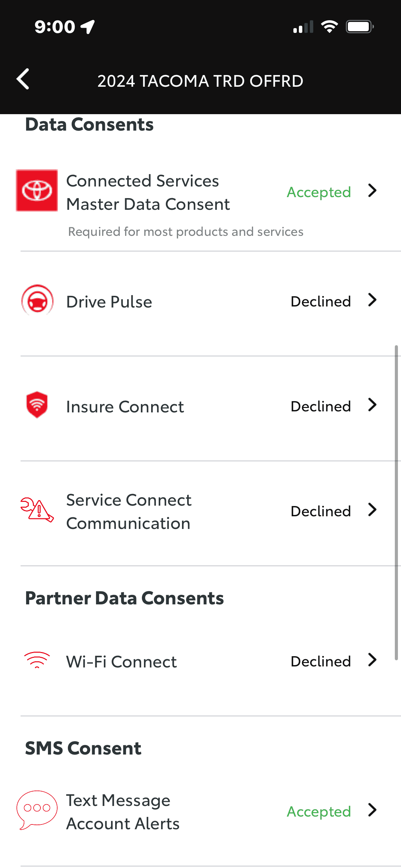The height and width of the screenshot is (868, 401).
Task: Tap the Wi-Fi Connect signal icon
Action: (x=37, y=660)
